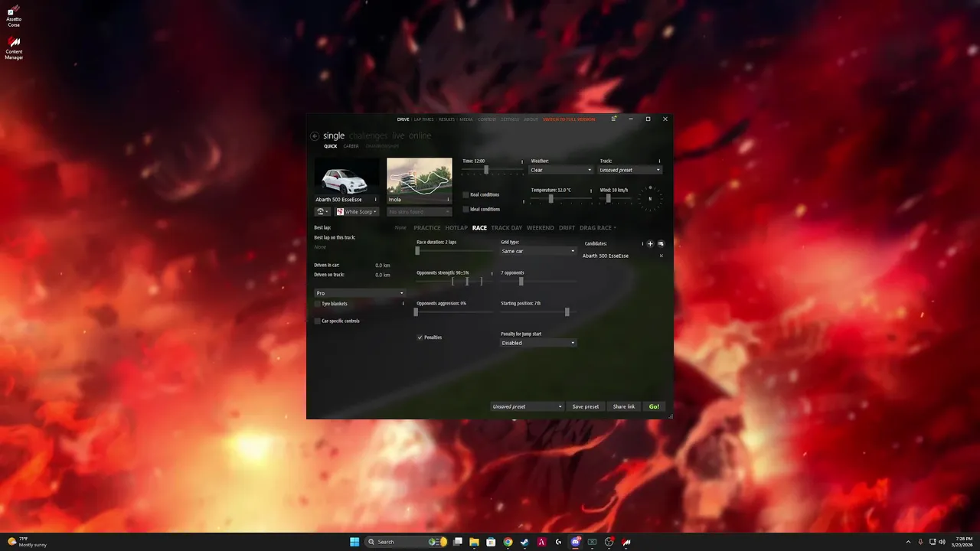Click the Time slider track
This screenshot has height=551, width=980.
[x=492, y=170]
